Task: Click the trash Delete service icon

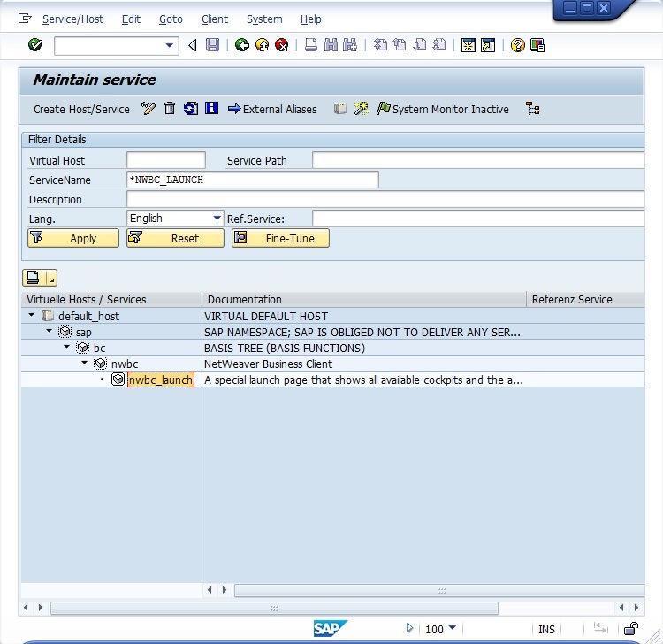Action: (170, 109)
